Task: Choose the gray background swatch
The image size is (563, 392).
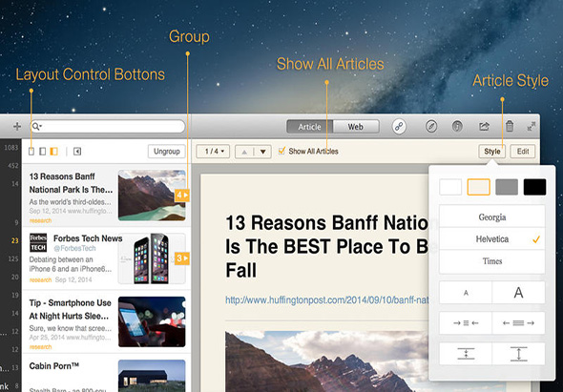Action: [507, 187]
